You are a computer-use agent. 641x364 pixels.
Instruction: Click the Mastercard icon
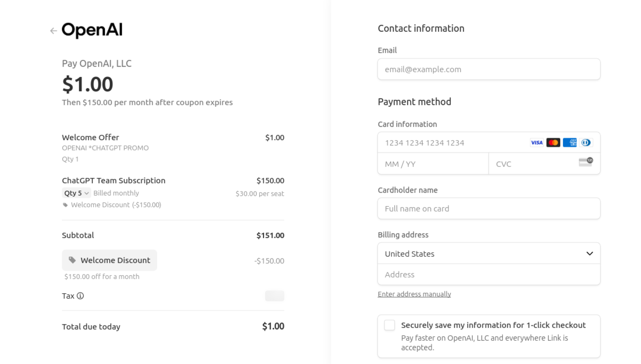[553, 142]
